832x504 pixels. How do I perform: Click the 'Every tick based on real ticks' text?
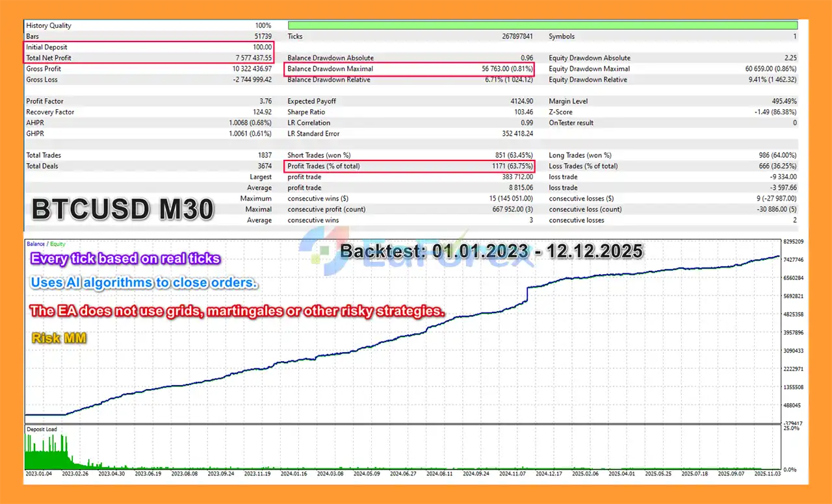(125, 258)
